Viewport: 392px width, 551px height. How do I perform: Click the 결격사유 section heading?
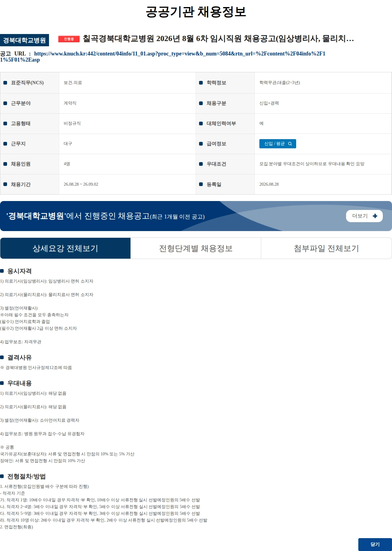click(x=19, y=358)
